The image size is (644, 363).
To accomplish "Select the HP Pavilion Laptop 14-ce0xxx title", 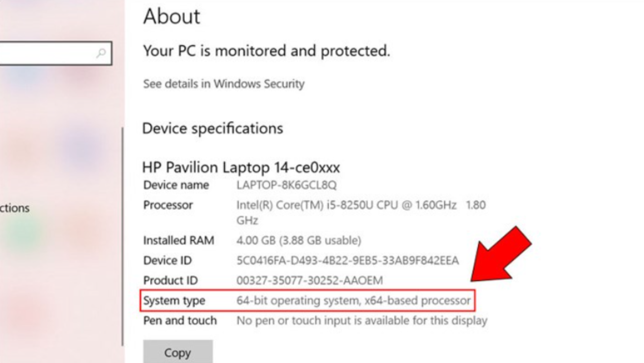I will [241, 168].
